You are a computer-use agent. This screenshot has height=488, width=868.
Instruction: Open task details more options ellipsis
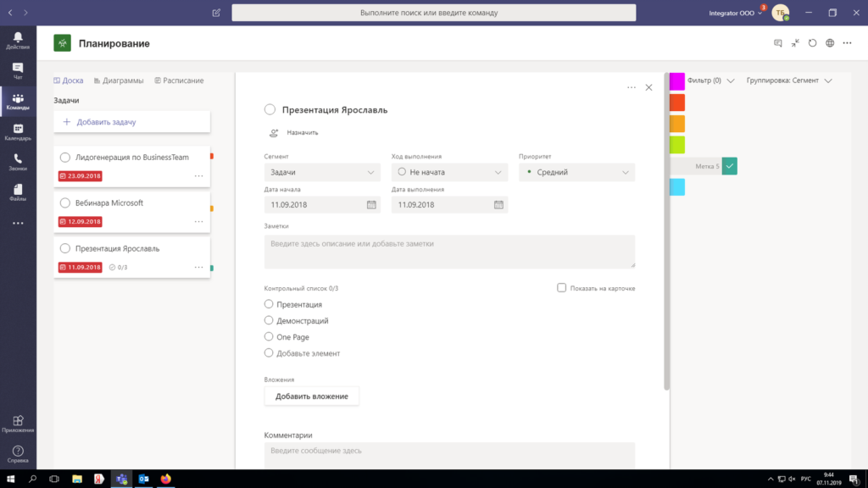(631, 87)
